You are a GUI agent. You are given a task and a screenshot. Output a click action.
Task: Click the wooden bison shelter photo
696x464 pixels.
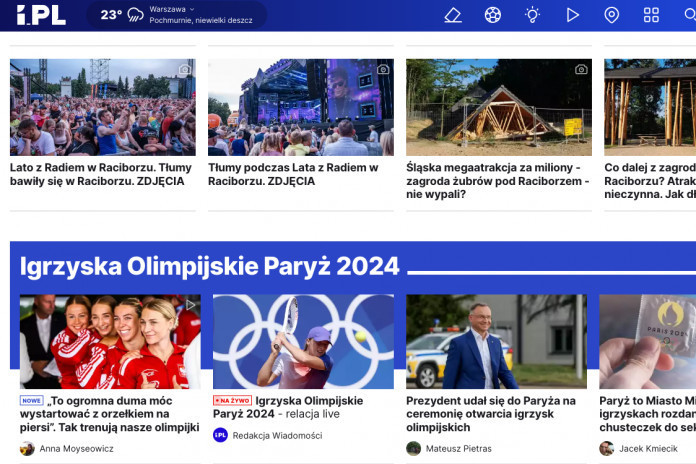pos(497,107)
